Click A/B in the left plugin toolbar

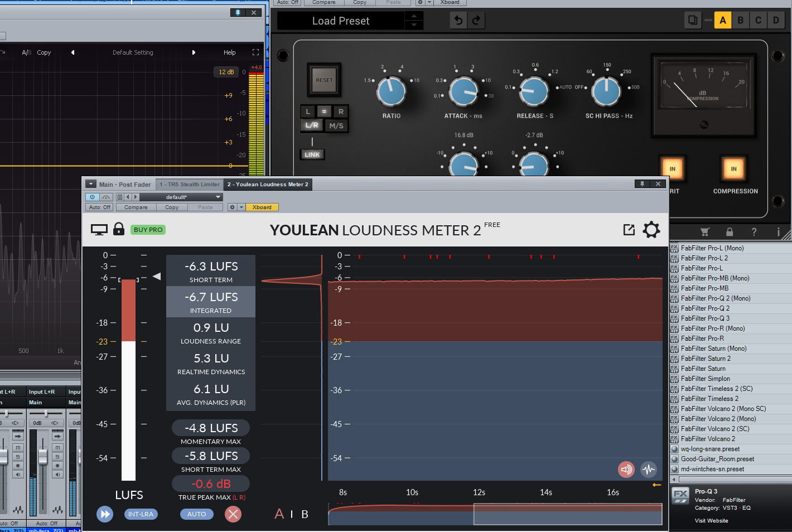(x=26, y=52)
